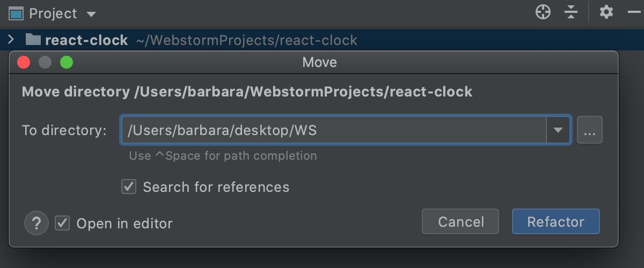Select the react-clock project root item
This screenshot has height=268, width=644.
coord(86,40)
